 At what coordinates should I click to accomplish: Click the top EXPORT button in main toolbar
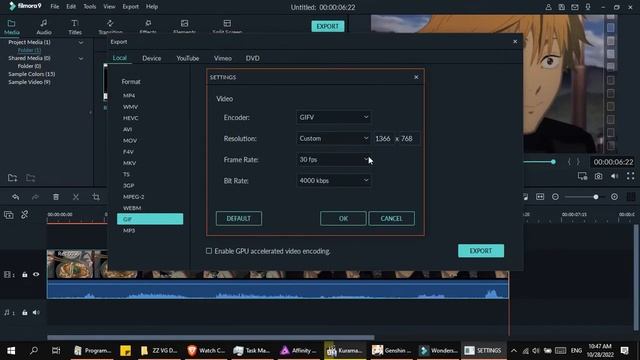[x=328, y=26]
